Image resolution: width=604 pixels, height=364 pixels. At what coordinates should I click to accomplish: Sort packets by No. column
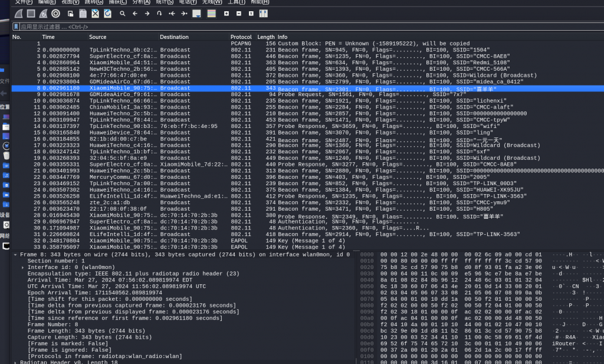(26, 37)
